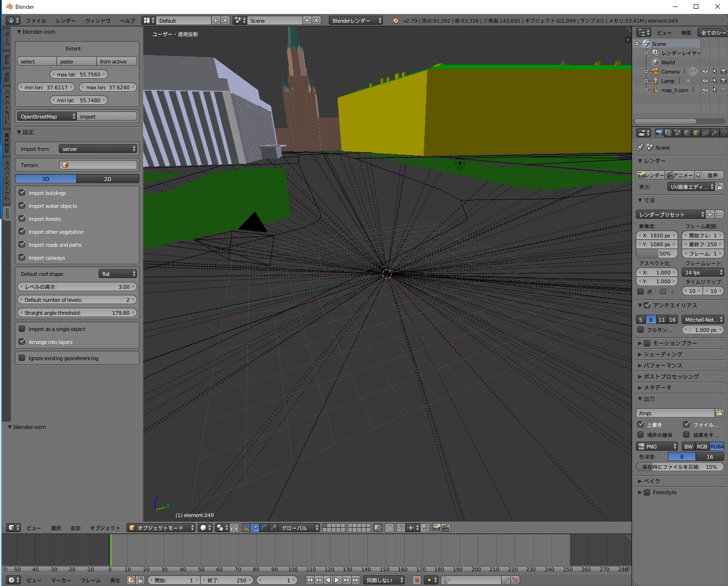The image size is (728, 586).
Task: Select the scale manipulator icon
Action: point(273,528)
